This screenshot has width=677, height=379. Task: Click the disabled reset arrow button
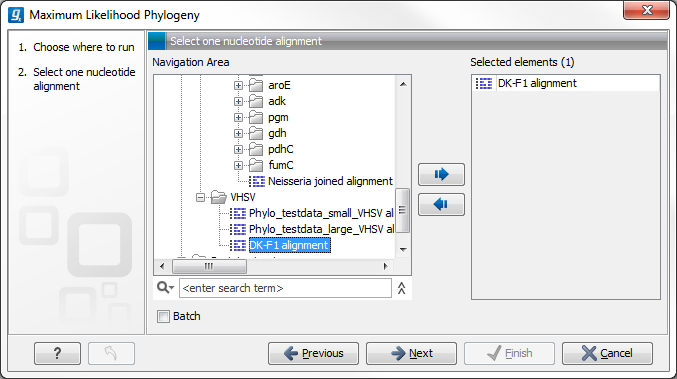[111, 354]
